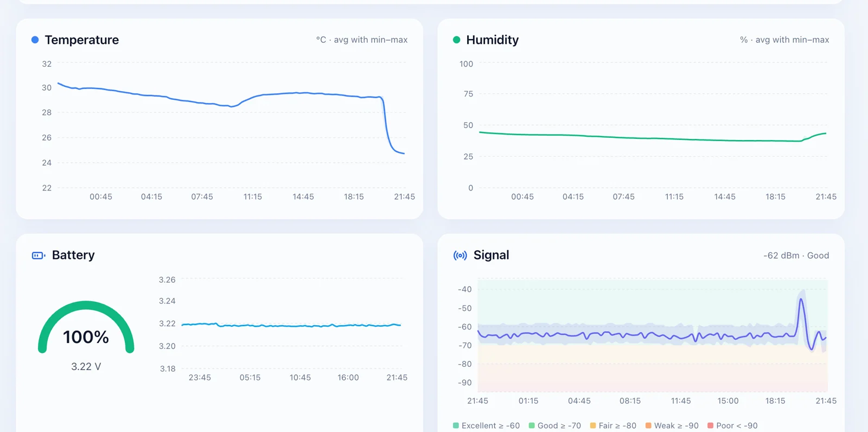Click the Good ≥ -70 legend swatch

pyautogui.click(x=532, y=425)
